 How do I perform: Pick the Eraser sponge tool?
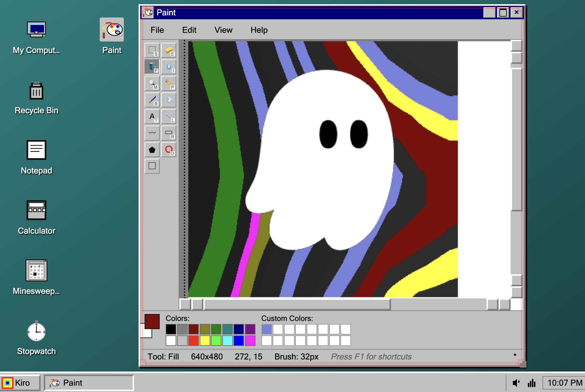click(x=169, y=50)
